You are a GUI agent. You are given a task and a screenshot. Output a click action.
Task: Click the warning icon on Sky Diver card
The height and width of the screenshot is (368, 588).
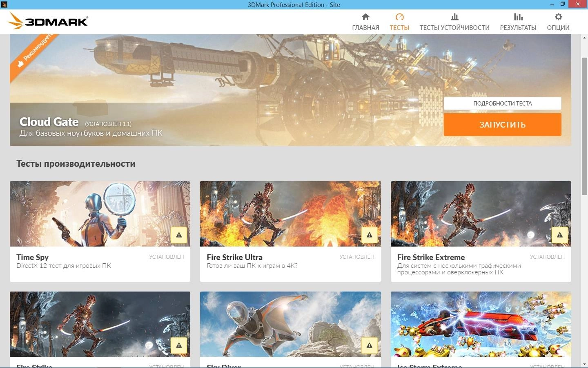(x=369, y=345)
